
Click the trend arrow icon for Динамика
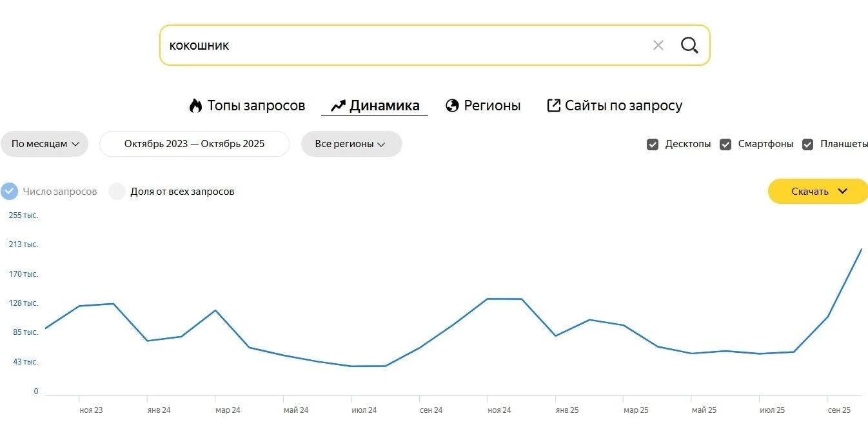pos(338,106)
